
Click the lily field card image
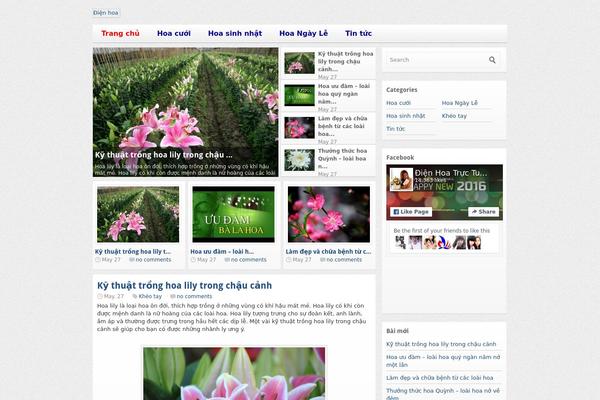click(x=138, y=214)
